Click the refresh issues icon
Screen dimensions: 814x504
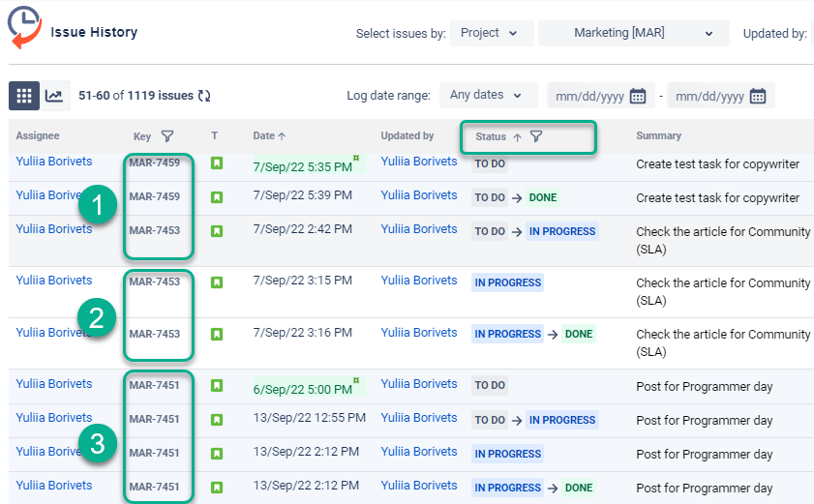point(204,96)
